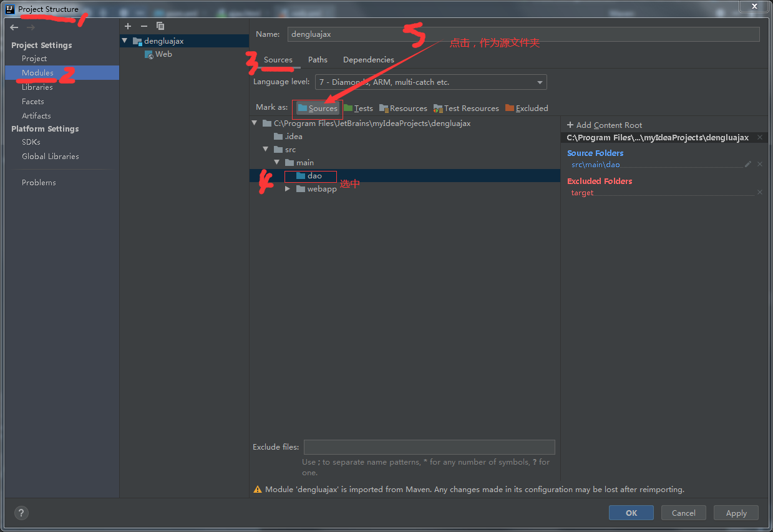
Task: Open Global Libraries settings
Action: pyautogui.click(x=51, y=157)
